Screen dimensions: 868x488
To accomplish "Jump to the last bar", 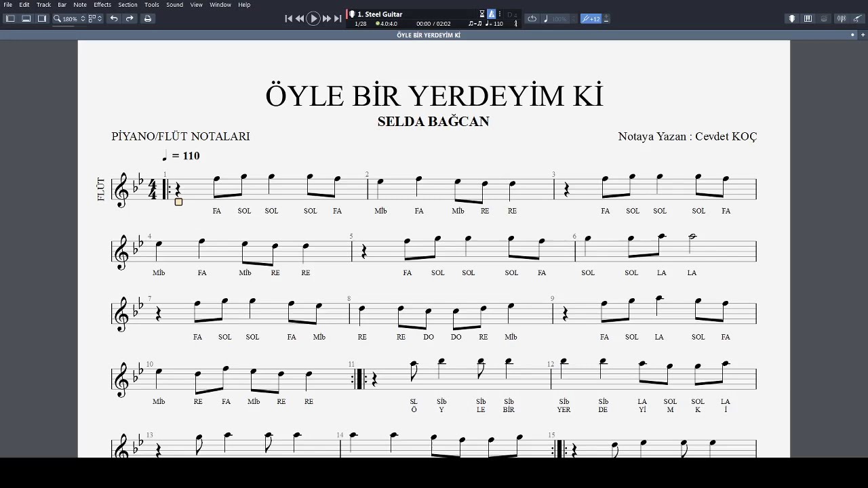I will pyautogui.click(x=338, y=19).
